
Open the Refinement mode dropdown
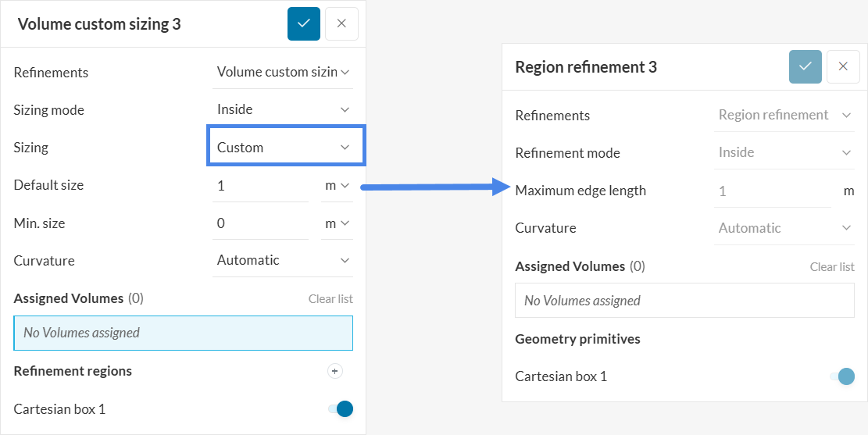coord(784,152)
